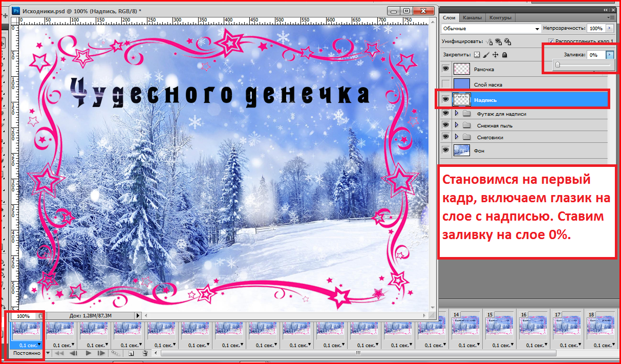Enable lock all padlock icon
This screenshot has width=621, height=364.
pyautogui.click(x=504, y=54)
